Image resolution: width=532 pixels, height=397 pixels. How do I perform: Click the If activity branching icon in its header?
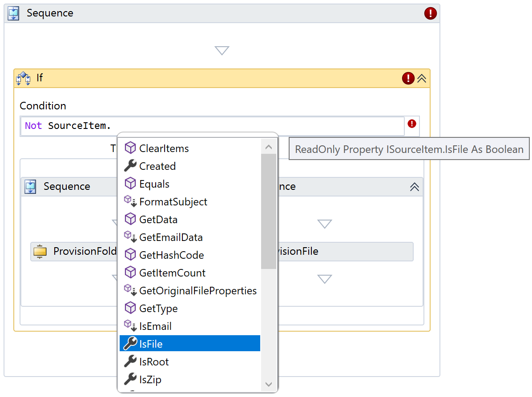coord(23,78)
